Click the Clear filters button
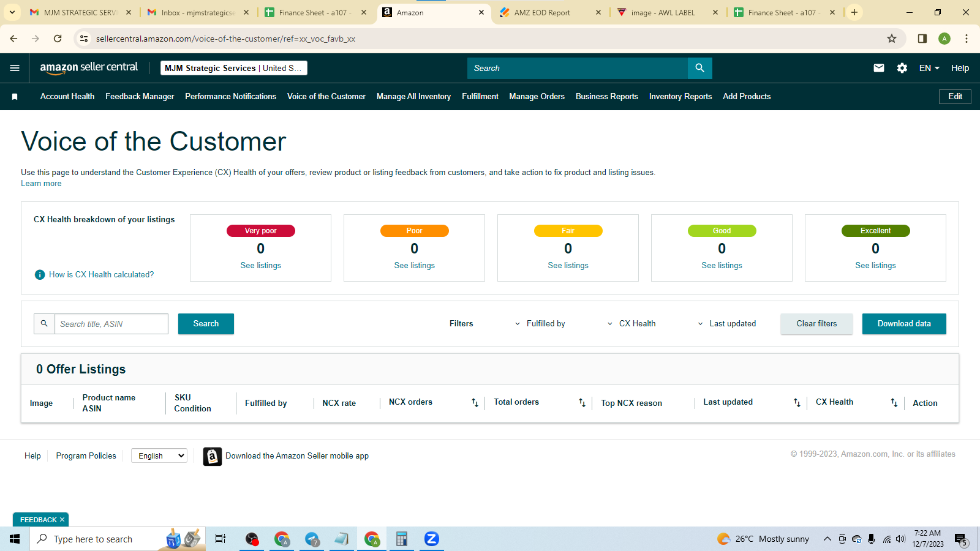Viewport: 980px width, 551px height. pos(816,324)
